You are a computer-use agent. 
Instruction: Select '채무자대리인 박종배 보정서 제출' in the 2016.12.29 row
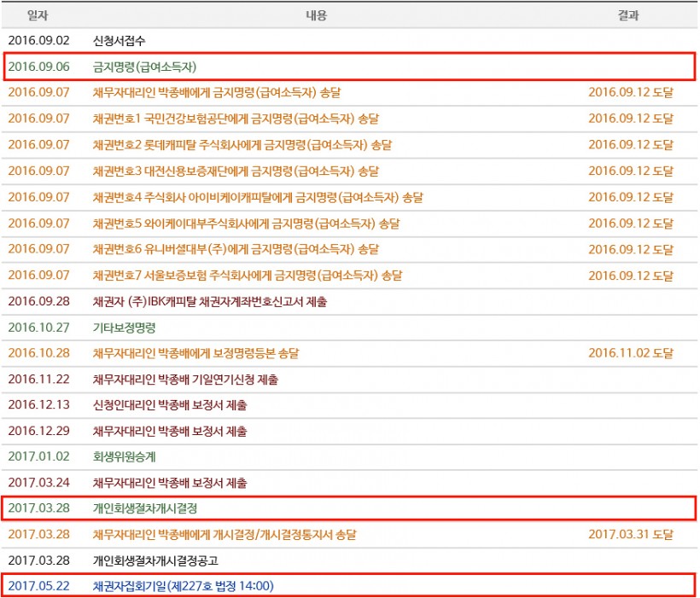(x=170, y=432)
